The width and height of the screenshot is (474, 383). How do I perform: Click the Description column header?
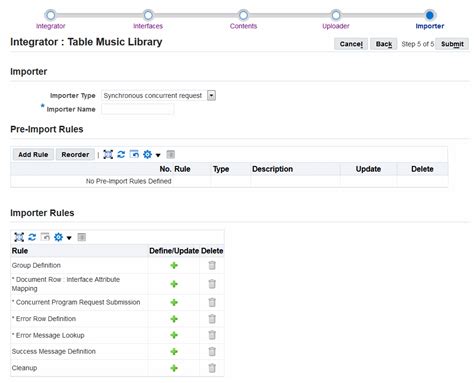(272, 169)
